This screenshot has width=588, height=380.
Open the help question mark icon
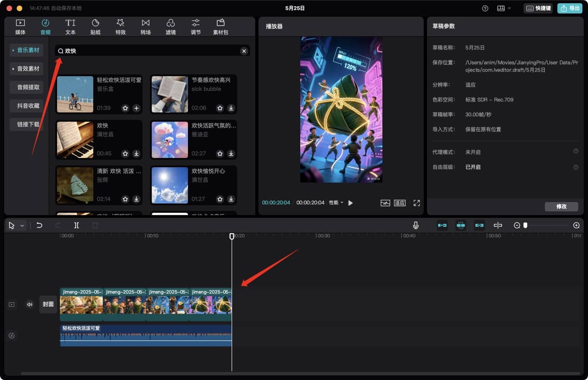click(485, 8)
